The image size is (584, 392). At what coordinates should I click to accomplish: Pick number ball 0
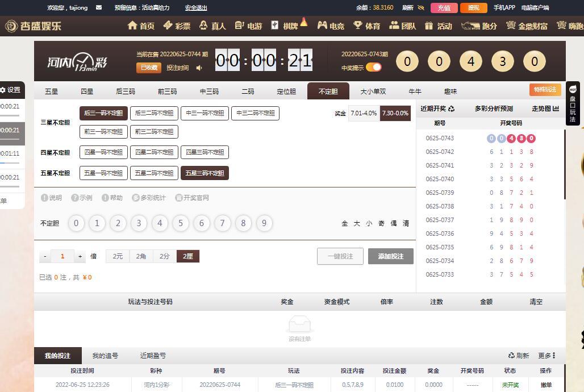click(76, 223)
